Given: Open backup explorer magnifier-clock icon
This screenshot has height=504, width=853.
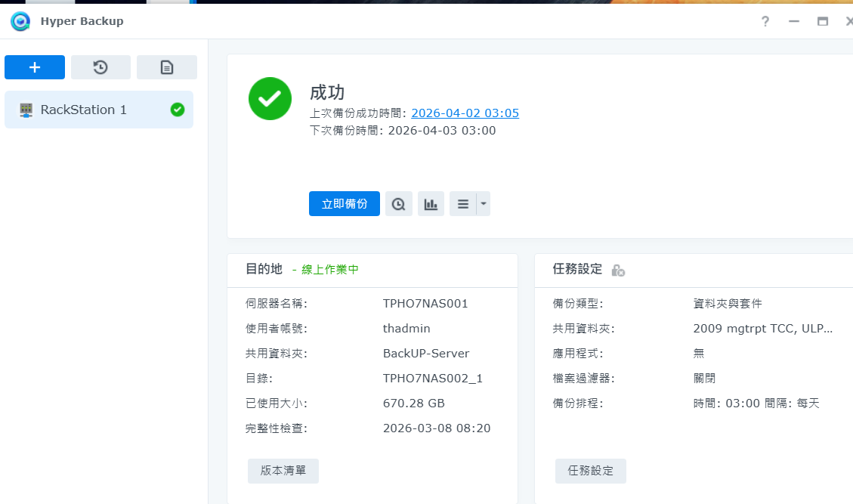Looking at the screenshot, I should (399, 204).
